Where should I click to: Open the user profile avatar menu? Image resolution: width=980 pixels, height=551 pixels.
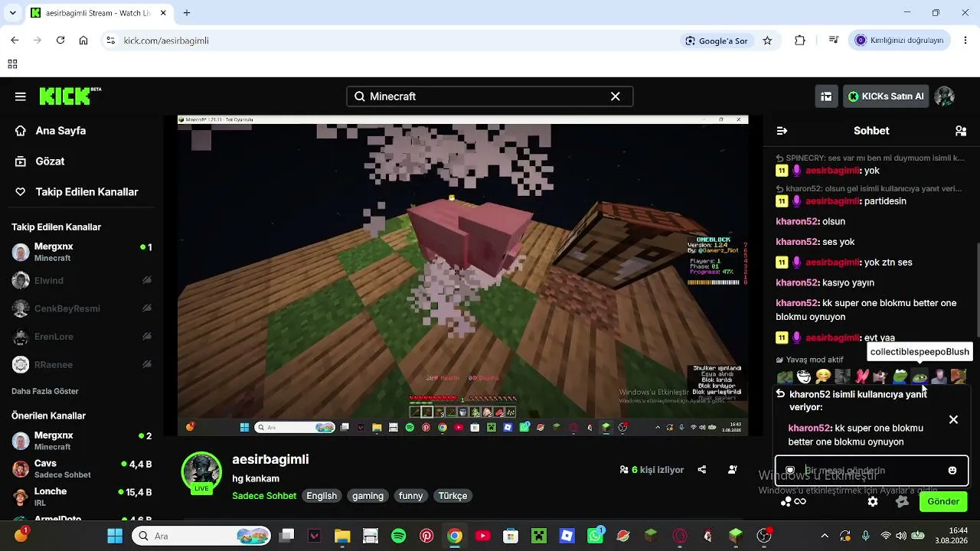(945, 96)
